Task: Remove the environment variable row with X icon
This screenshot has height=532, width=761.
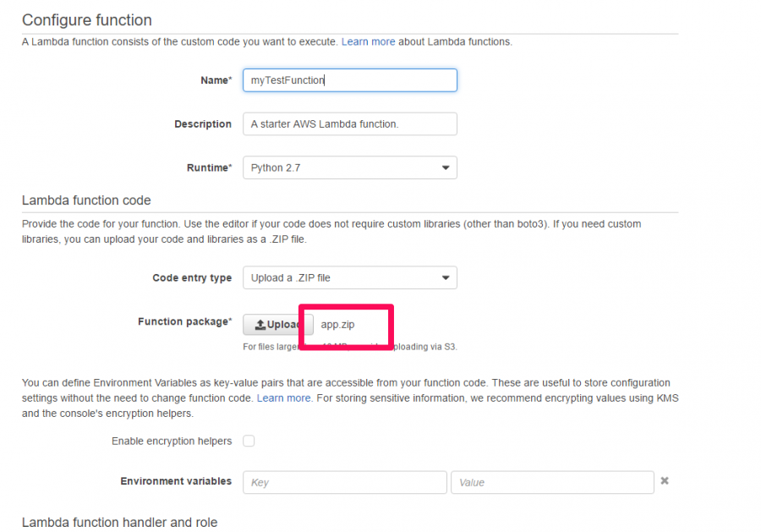Action: tap(665, 480)
